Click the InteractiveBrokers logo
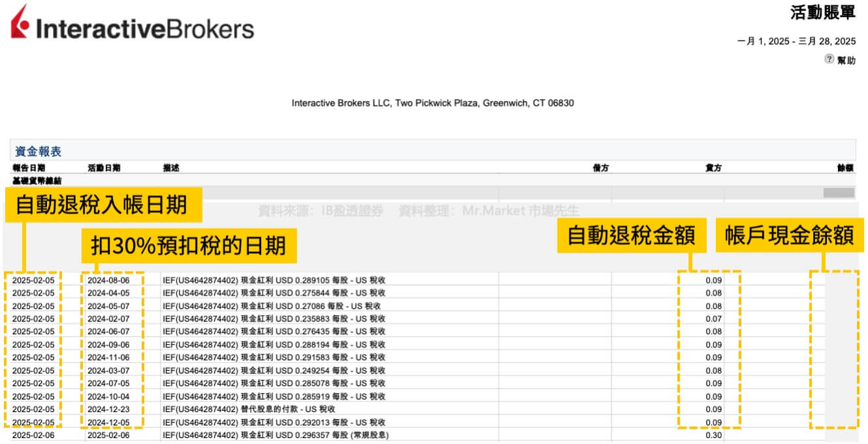This screenshot has width=868, height=444. [133, 24]
